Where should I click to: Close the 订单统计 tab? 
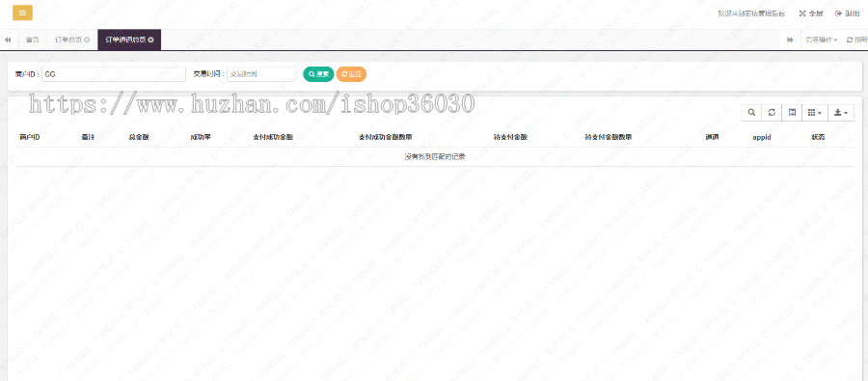pos(87,40)
